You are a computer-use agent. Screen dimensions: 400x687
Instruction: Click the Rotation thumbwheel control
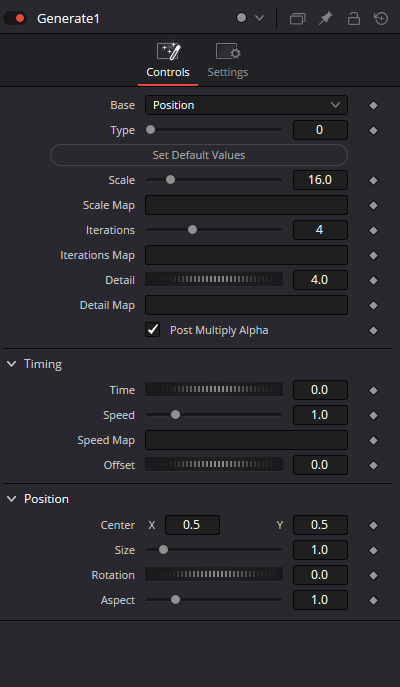coord(214,574)
